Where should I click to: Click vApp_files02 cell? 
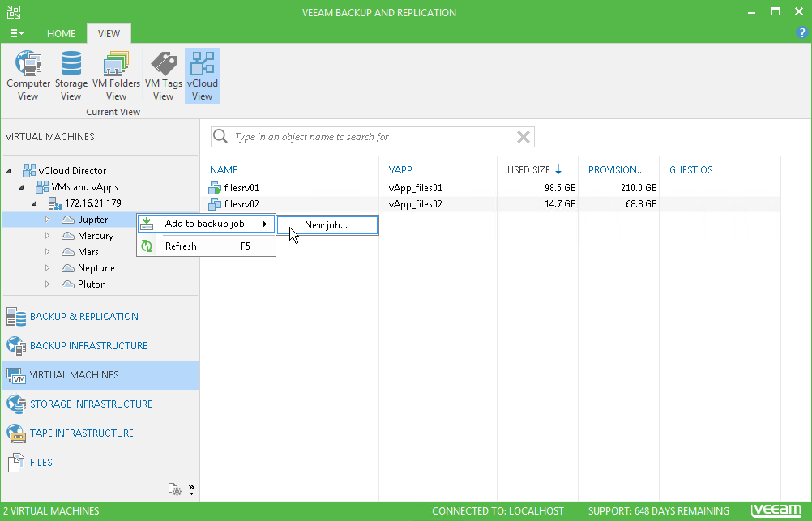[416, 204]
